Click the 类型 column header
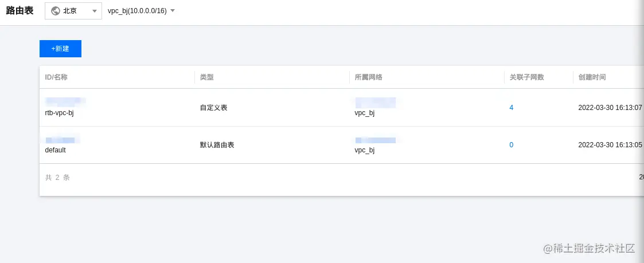Screen dimensions: 644x263 [206, 77]
